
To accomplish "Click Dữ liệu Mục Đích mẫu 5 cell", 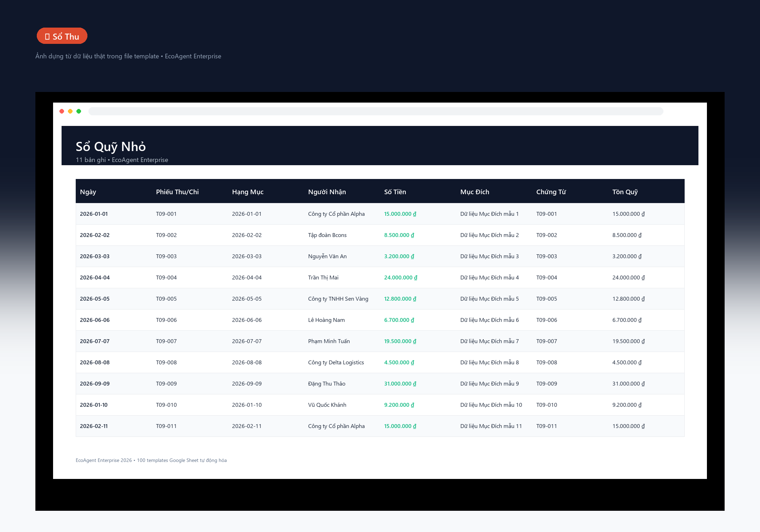I will [x=490, y=299].
